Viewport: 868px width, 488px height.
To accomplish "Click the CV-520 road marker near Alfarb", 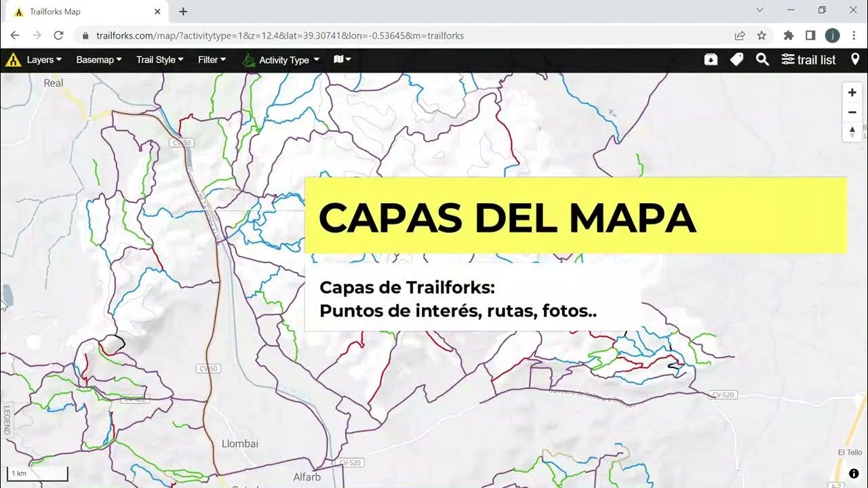I will pyautogui.click(x=351, y=462).
